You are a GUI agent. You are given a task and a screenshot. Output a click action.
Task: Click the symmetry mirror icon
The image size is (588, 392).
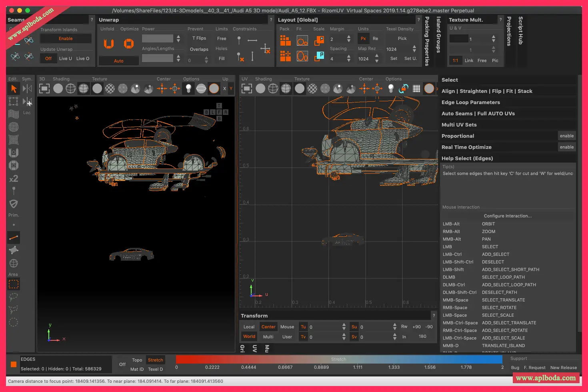point(27,88)
